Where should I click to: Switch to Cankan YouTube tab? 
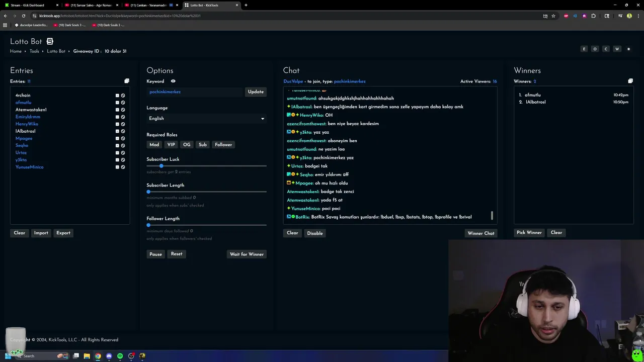pos(151,5)
